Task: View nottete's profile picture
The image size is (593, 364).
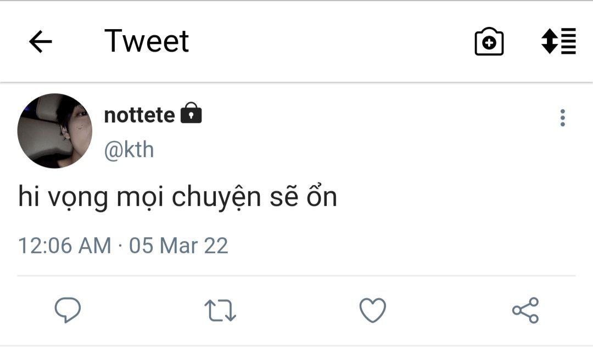Action: [55, 131]
